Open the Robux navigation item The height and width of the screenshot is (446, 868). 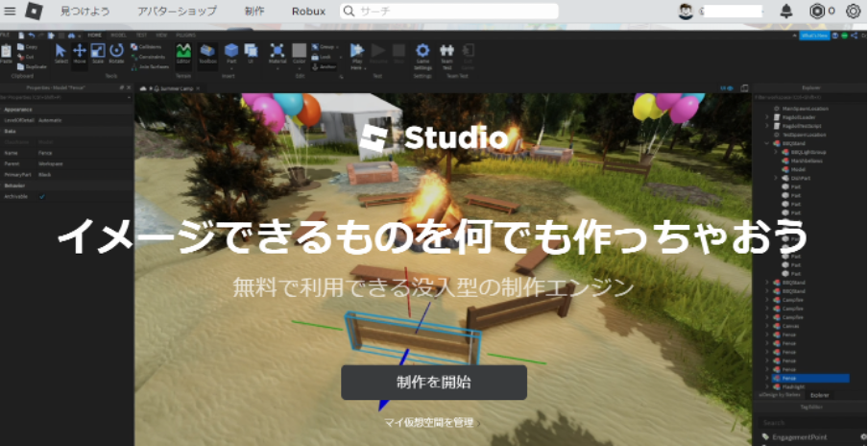tap(308, 12)
